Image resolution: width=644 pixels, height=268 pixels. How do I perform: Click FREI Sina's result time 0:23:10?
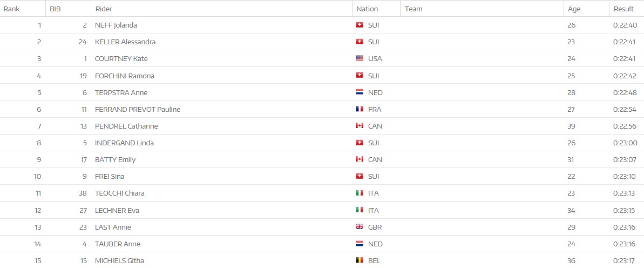click(x=625, y=176)
